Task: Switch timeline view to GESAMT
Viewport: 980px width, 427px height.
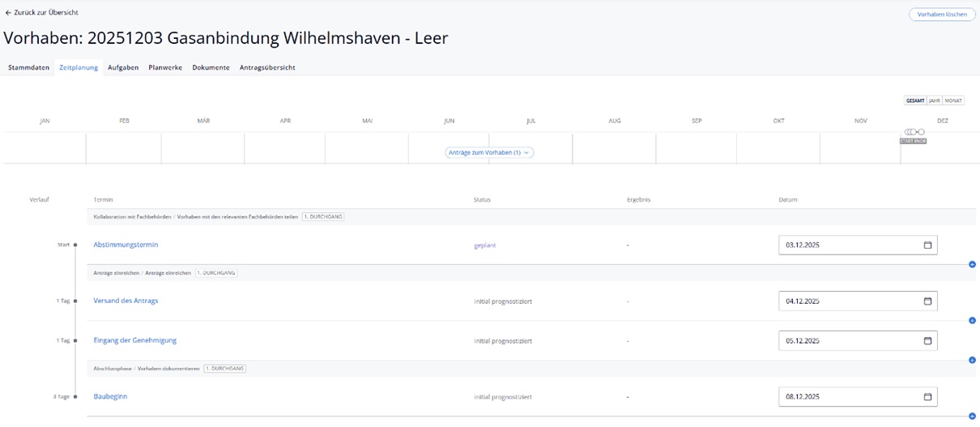Action: [914, 100]
